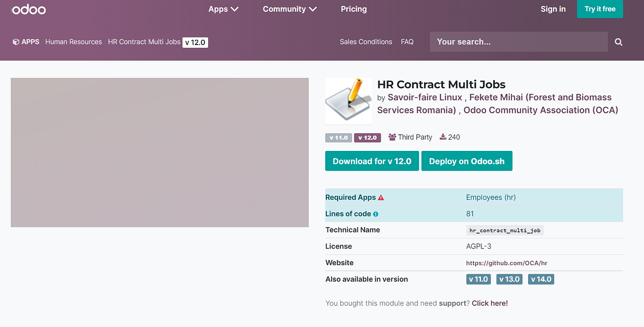
Task: Click Download for v12.0
Action: (372, 161)
